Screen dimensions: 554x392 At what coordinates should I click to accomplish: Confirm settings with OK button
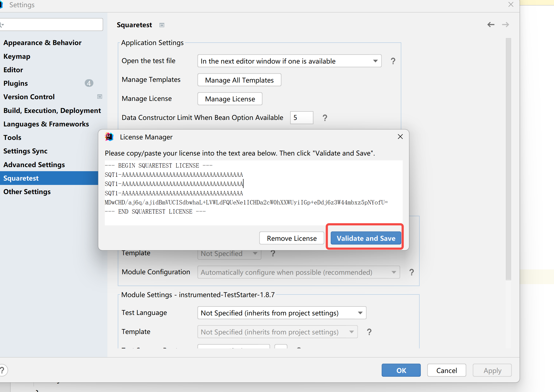tap(401, 370)
